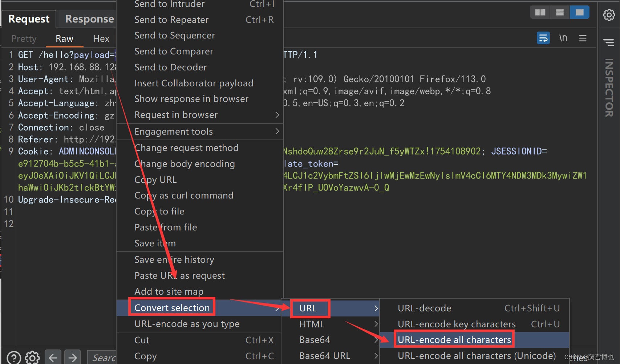
Task: Select Add to site map
Action: 200,291
